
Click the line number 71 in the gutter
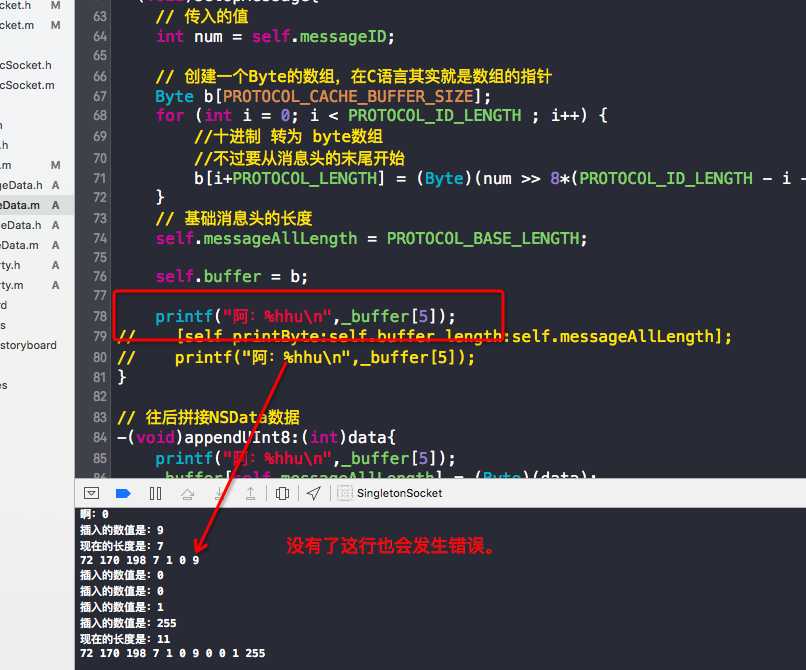(x=100, y=178)
